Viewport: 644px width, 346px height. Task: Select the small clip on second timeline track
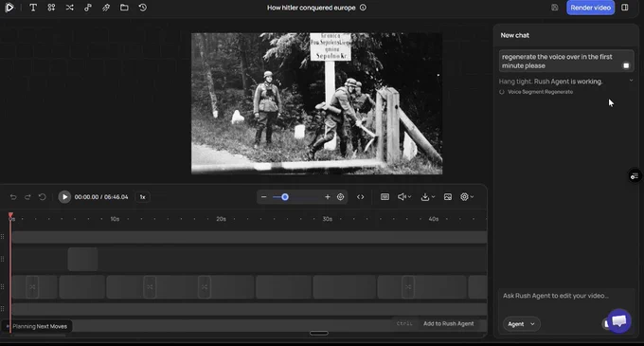coord(82,259)
